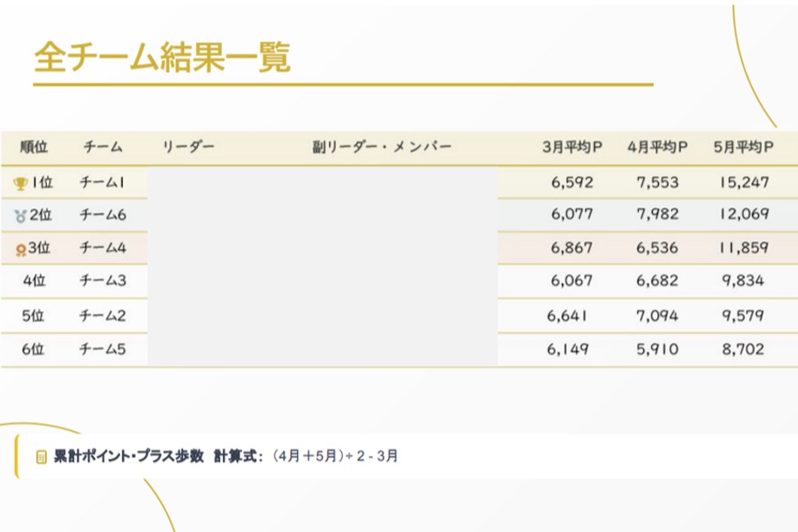Click the 4位 rank cell
This screenshot has height=532, width=798.
(34, 281)
